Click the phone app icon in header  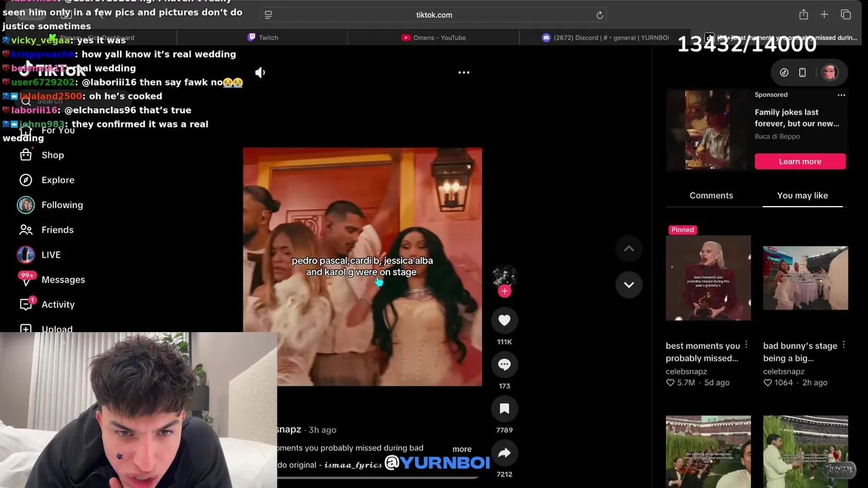(802, 73)
